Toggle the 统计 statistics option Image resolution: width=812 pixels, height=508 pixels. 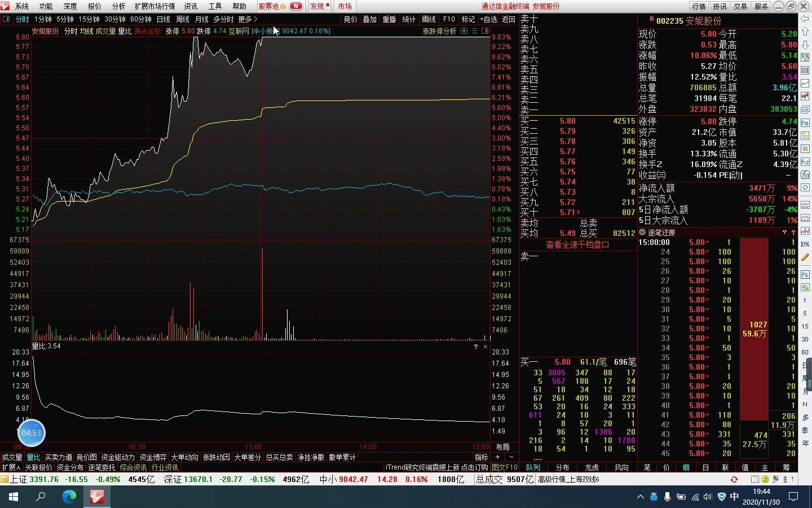pyautogui.click(x=409, y=19)
